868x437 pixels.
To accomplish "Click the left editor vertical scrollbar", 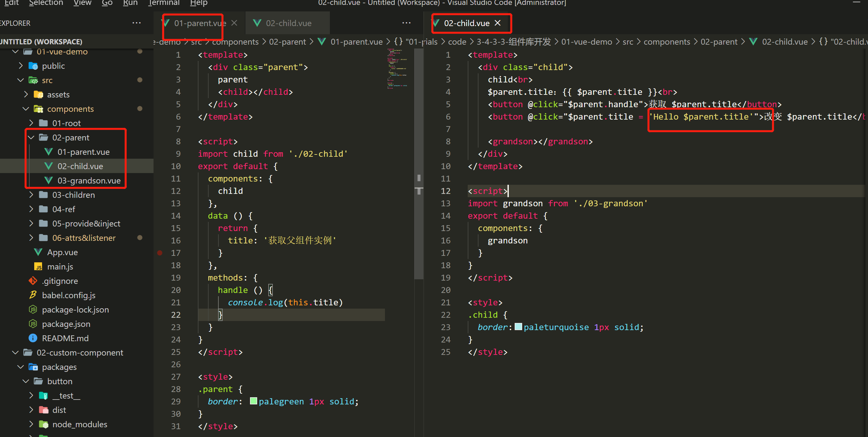I will tap(419, 164).
